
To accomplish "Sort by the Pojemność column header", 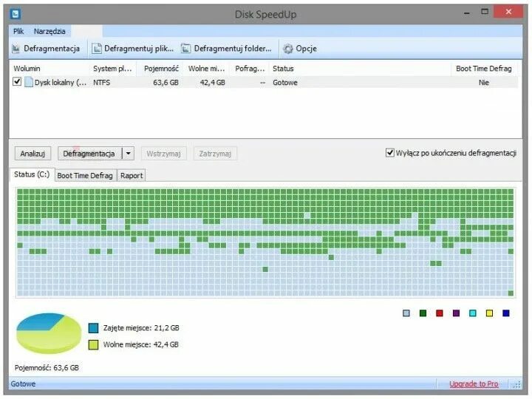I will [x=160, y=69].
